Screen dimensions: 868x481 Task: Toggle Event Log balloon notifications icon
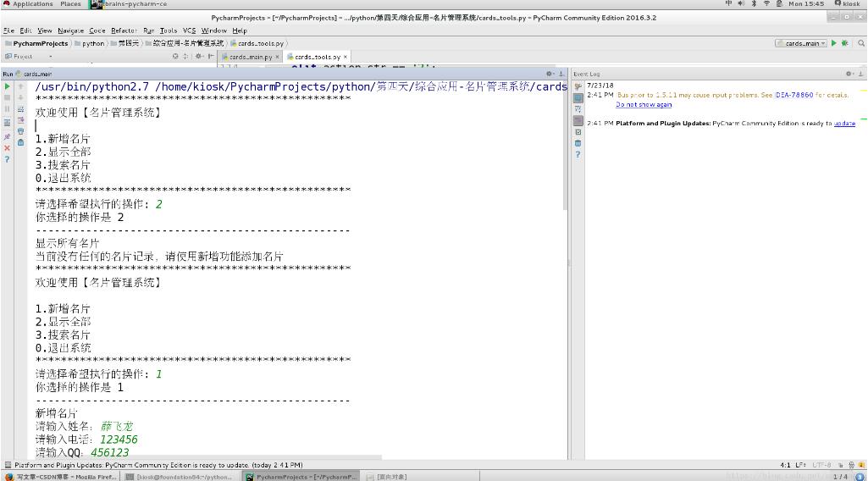[578, 98]
